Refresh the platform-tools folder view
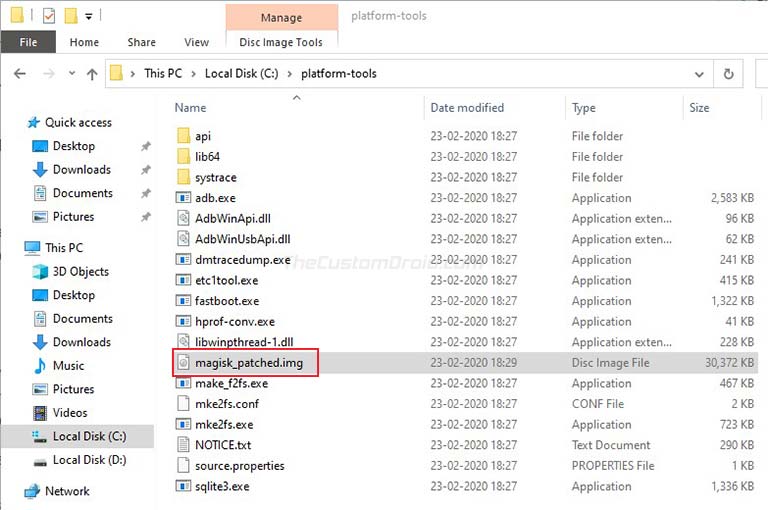 728,74
